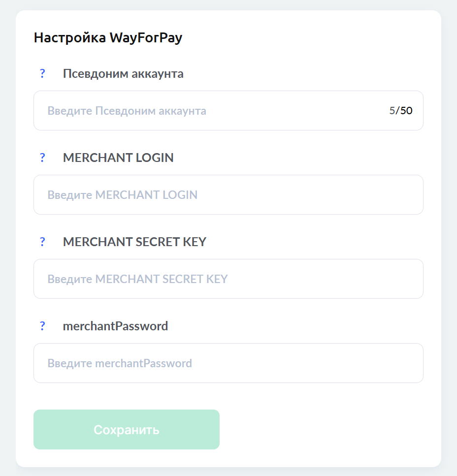Click the MERCHANT SECRET KEY label text
The height and width of the screenshot is (476, 457).
(x=134, y=242)
